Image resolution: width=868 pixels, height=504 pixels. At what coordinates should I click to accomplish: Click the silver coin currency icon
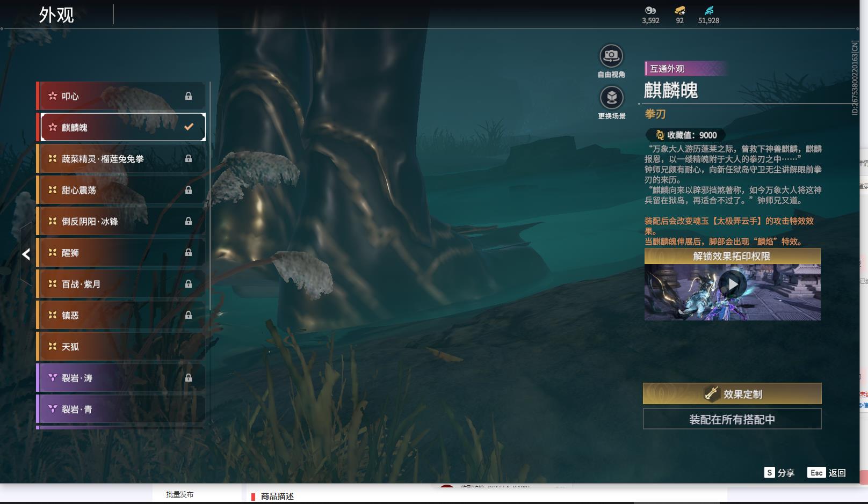tap(650, 10)
